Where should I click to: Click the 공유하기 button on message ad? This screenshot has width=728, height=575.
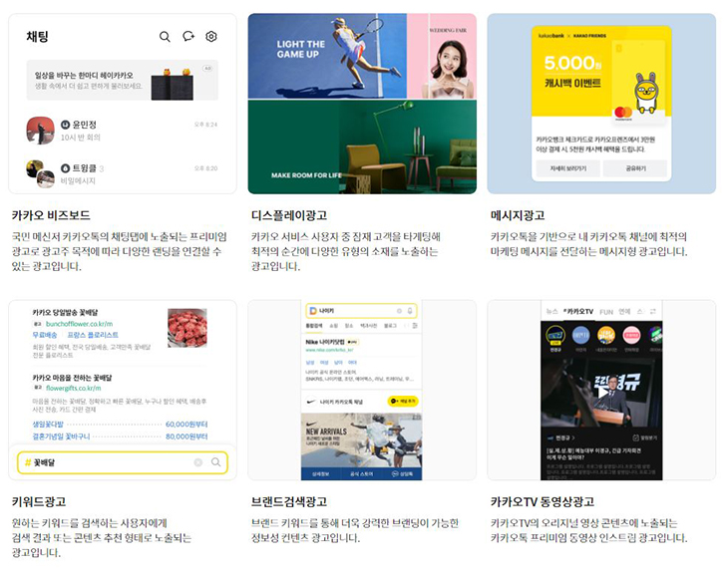coord(635,168)
